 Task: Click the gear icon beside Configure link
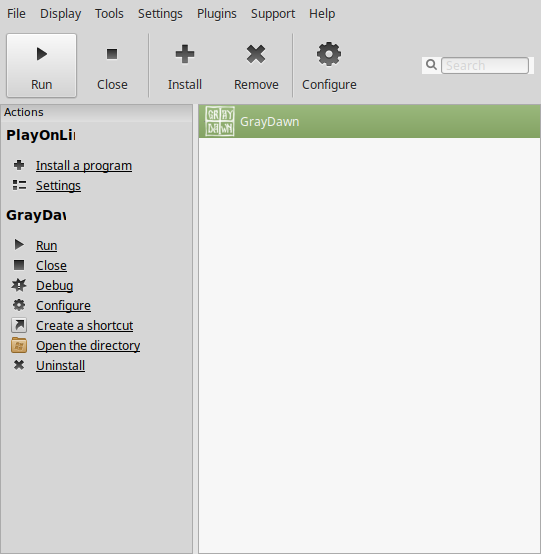click(19, 305)
